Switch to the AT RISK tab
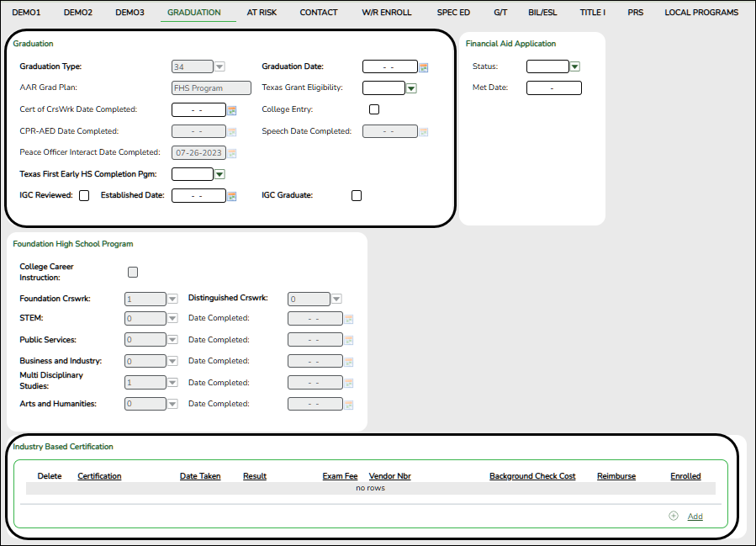756x546 pixels. [x=262, y=12]
